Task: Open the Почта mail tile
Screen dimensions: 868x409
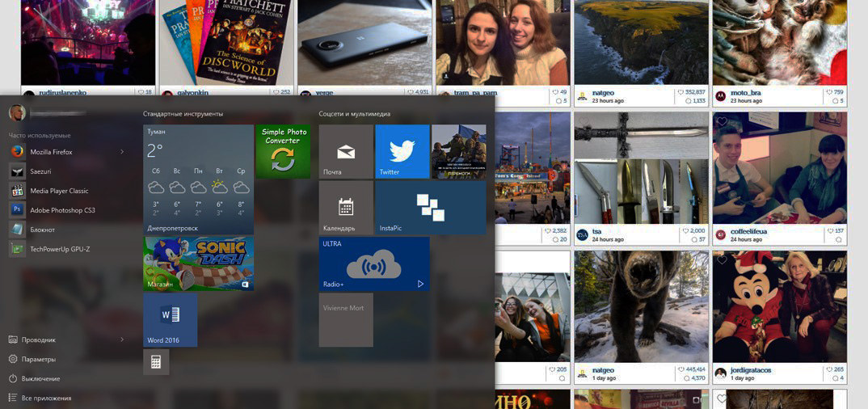Action: pyautogui.click(x=346, y=151)
